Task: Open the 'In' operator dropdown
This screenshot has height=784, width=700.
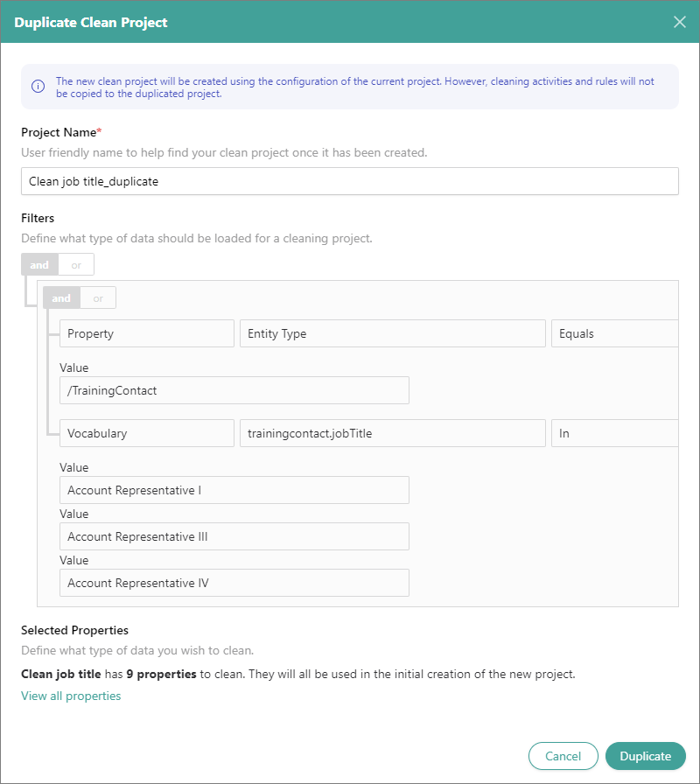Action: coord(614,433)
